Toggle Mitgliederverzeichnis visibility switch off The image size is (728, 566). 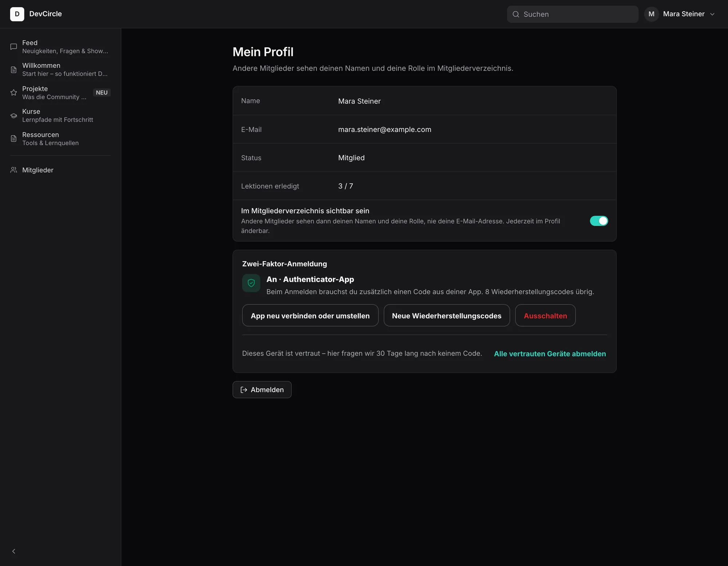pyautogui.click(x=599, y=221)
